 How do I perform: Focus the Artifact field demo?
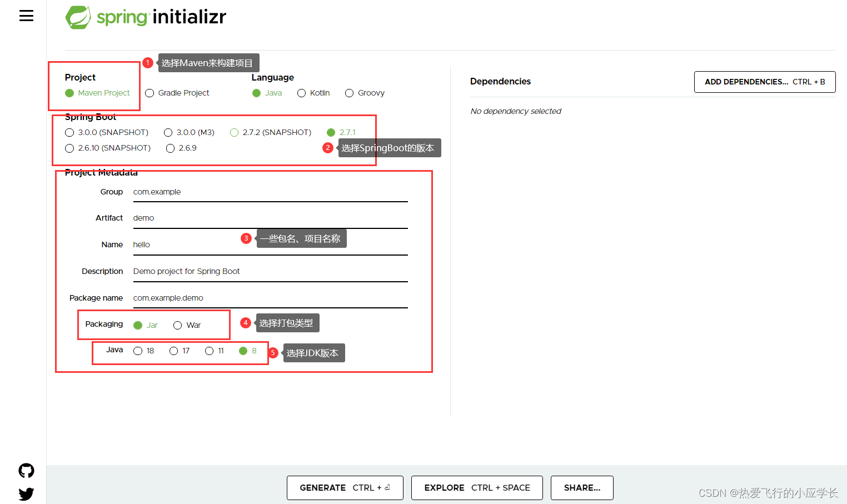tap(271, 218)
